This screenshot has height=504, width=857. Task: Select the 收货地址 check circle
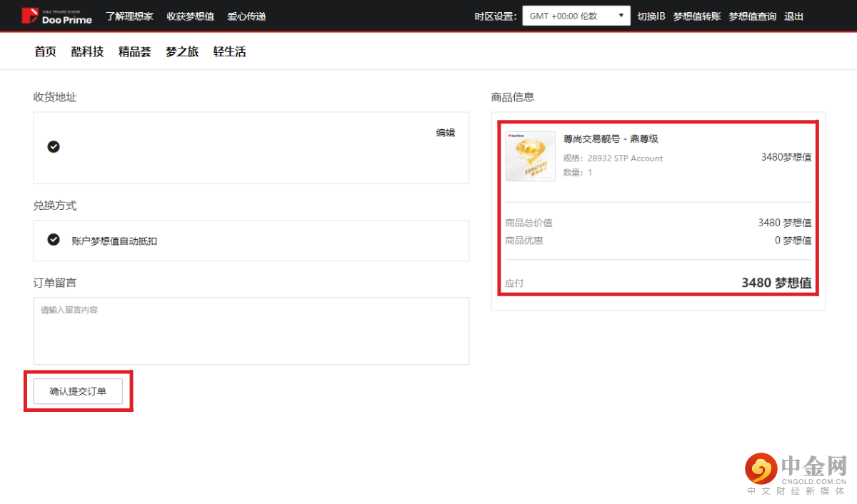pyautogui.click(x=54, y=147)
